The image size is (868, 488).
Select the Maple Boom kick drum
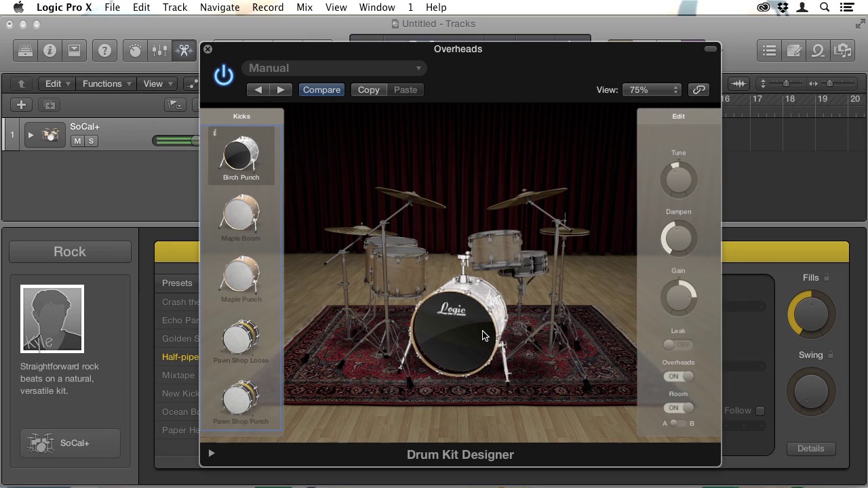pyautogui.click(x=241, y=218)
